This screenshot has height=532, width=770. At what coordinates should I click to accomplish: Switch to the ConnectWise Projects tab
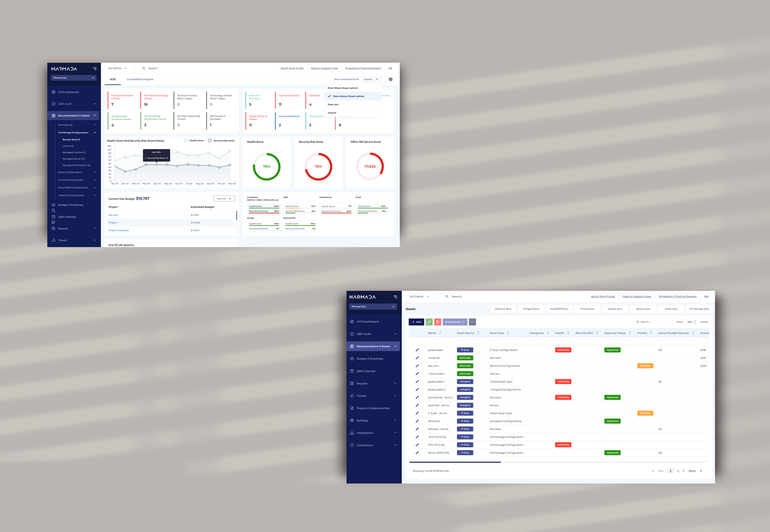coord(140,79)
